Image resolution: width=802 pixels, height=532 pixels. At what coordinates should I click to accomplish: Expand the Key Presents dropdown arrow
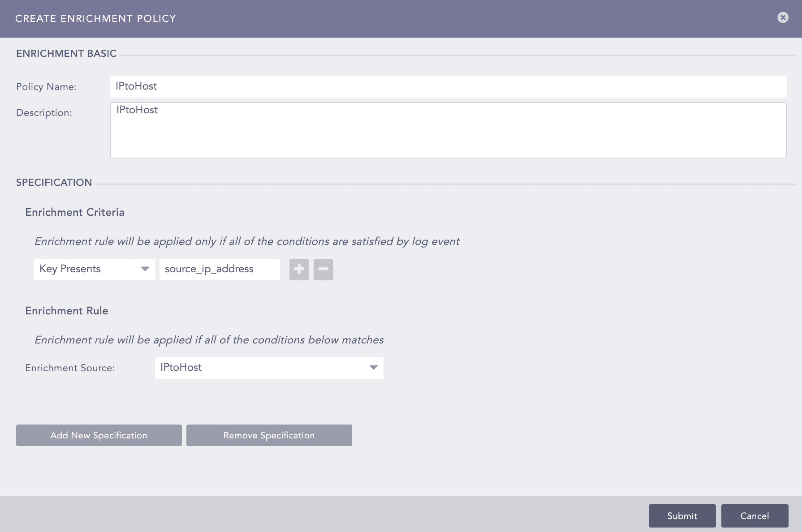145,269
